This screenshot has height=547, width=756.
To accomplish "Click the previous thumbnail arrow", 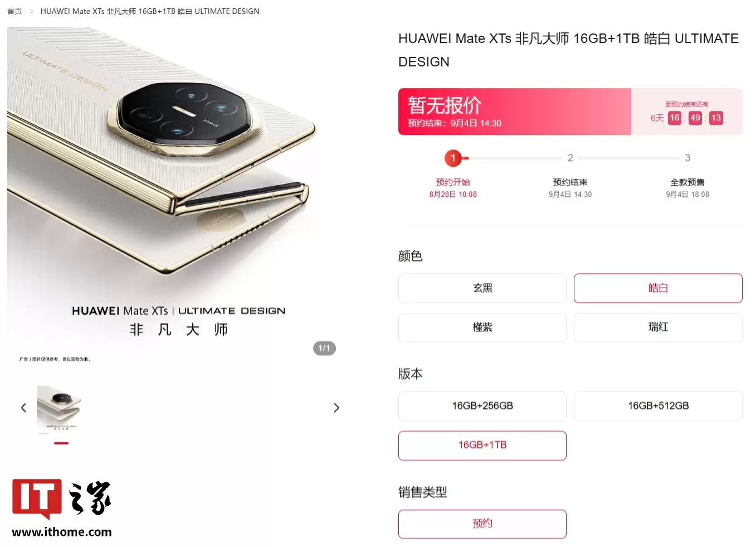I will tap(23, 408).
